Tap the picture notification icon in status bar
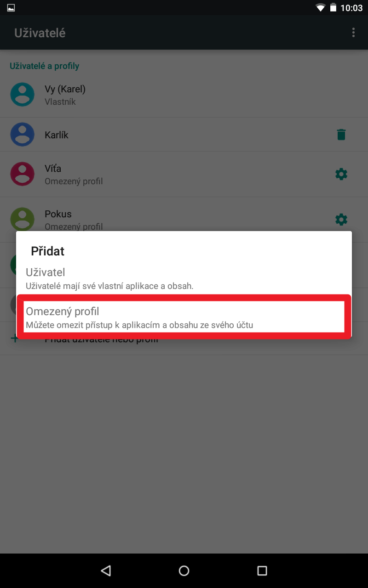Image resolution: width=368 pixels, height=588 pixels. coord(11,8)
